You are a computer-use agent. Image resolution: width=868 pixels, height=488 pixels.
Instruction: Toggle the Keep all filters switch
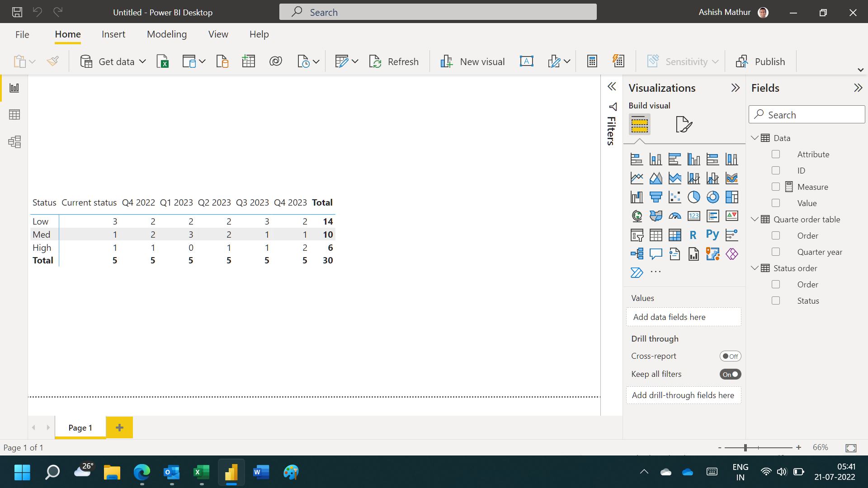(730, 374)
